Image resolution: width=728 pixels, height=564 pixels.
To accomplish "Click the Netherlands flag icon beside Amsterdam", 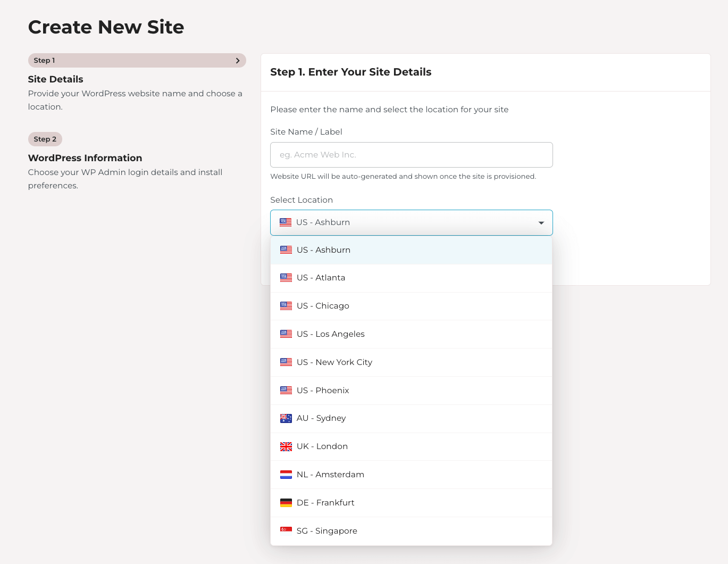I will (x=286, y=475).
